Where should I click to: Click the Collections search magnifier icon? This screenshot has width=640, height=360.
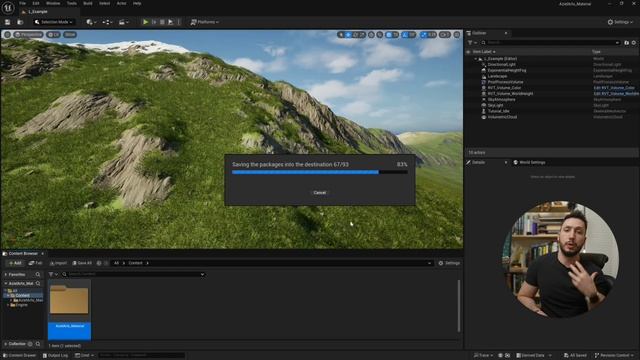[38, 344]
